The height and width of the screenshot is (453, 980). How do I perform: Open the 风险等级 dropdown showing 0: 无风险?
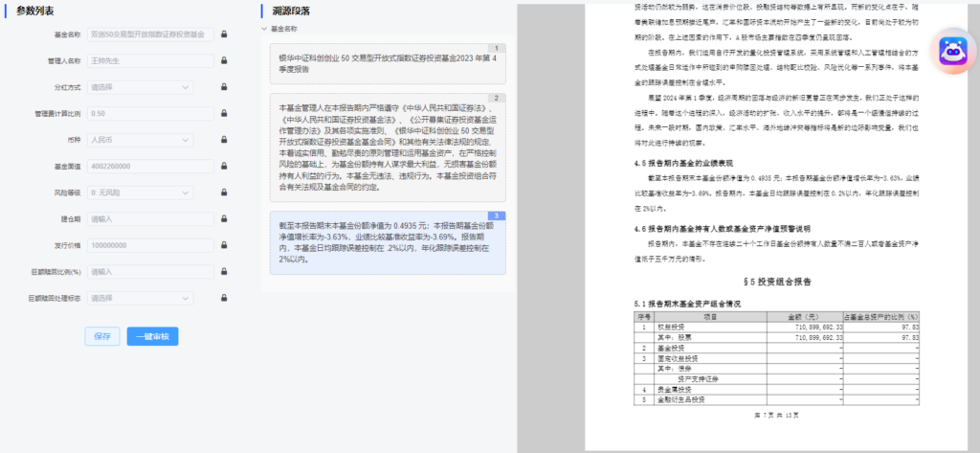point(140,193)
